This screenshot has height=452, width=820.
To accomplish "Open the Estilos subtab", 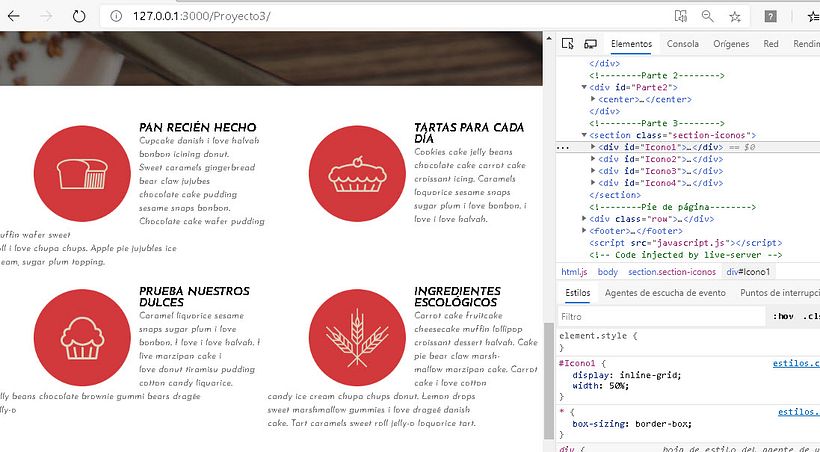I will (577, 293).
